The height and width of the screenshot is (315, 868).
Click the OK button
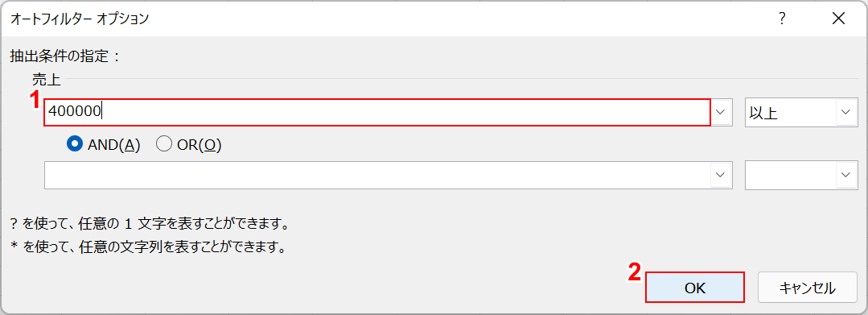pyautogui.click(x=695, y=288)
